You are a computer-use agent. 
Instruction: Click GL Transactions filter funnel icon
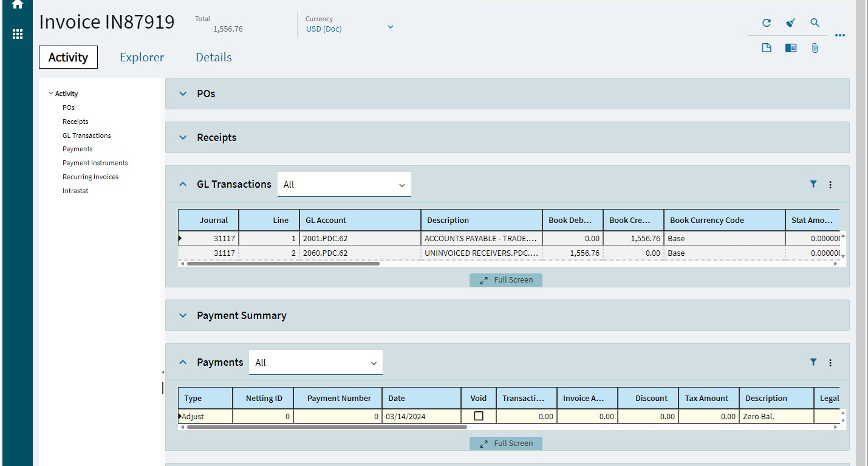pyautogui.click(x=813, y=185)
